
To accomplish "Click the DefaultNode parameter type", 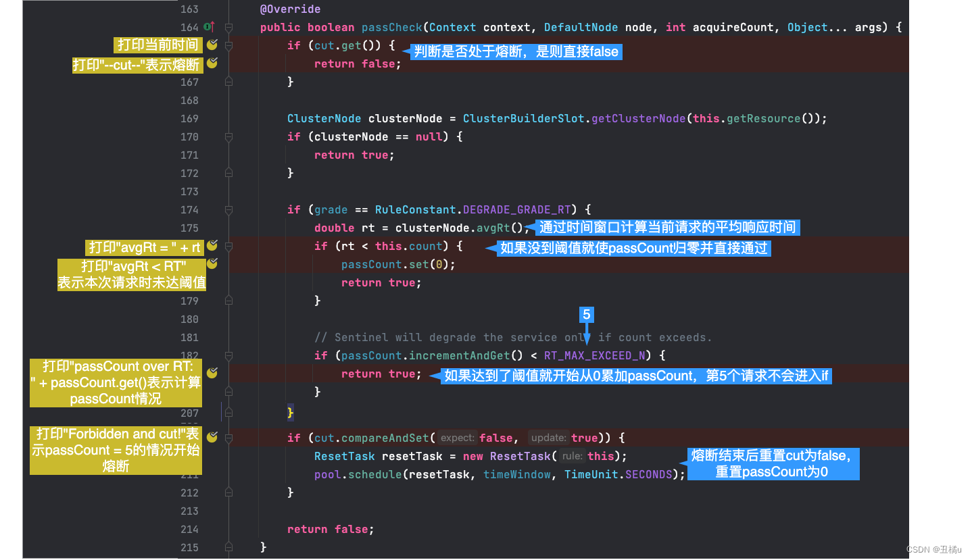I will click(x=581, y=28).
